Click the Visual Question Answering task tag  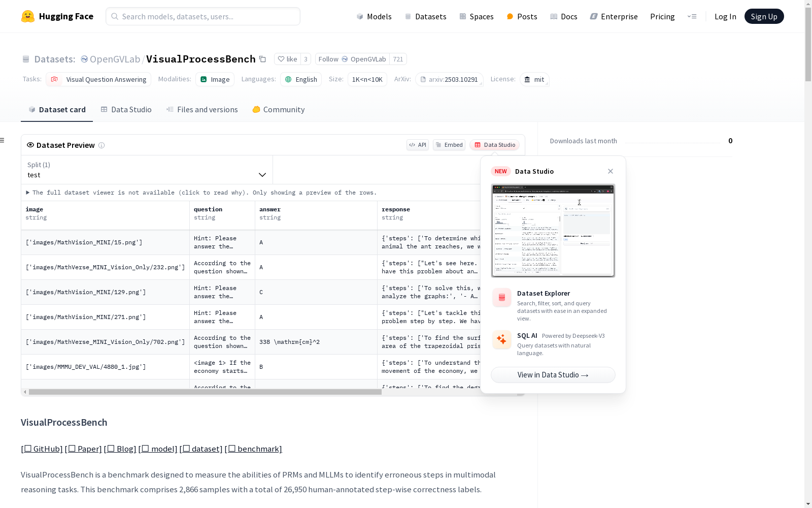[x=98, y=79]
